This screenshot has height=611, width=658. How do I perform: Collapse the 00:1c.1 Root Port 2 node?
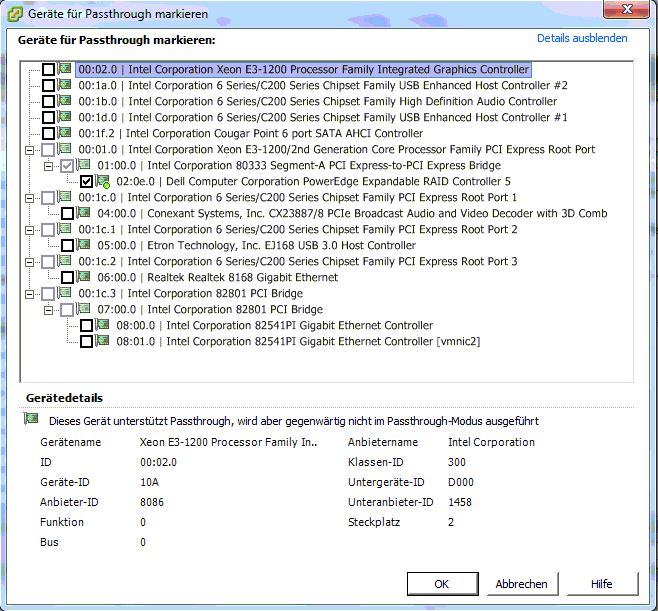coord(29,230)
